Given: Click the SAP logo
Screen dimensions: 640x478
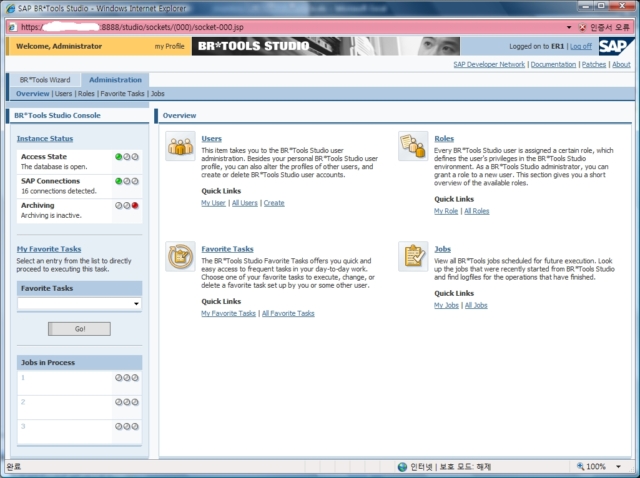Looking at the screenshot, I should (x=616, y=46).
